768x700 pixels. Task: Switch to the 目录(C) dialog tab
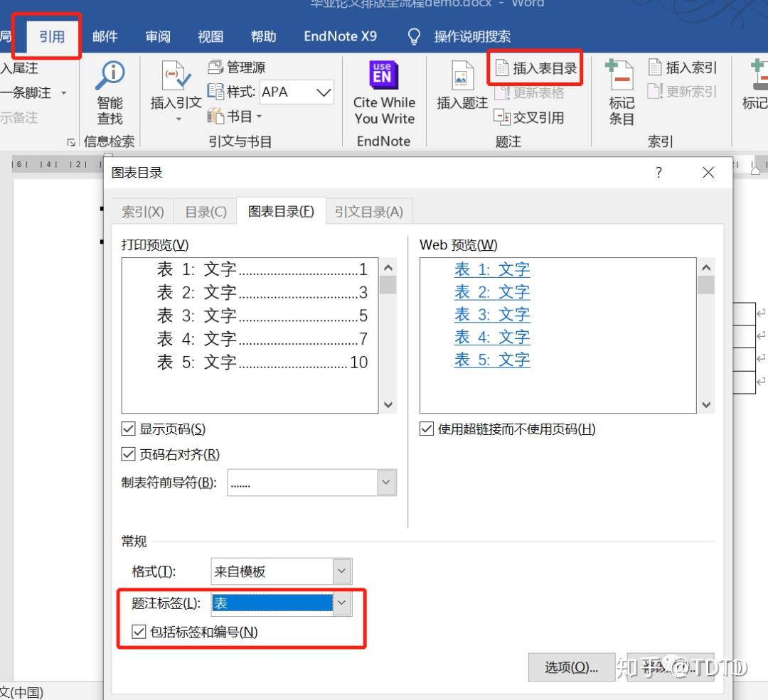[x=206, y=212]
